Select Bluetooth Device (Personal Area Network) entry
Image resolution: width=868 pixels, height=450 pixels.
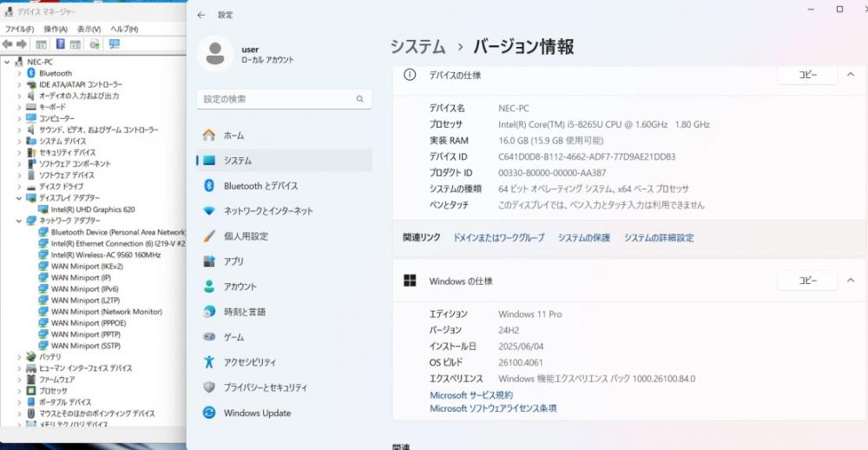(118, 232)
